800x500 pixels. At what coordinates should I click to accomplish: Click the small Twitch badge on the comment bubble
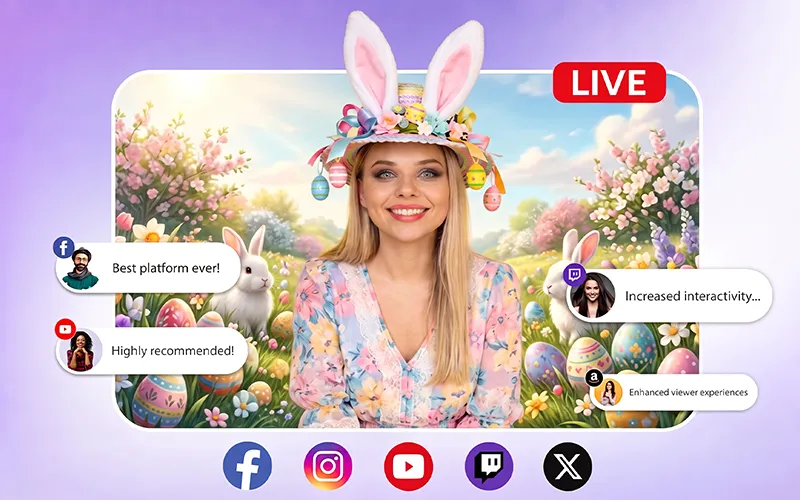tap(574, 275)
